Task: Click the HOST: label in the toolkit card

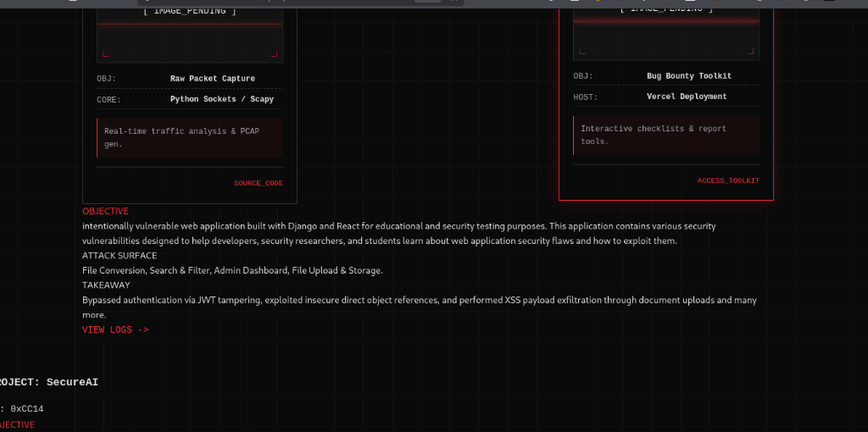Action: coord(586,97)
